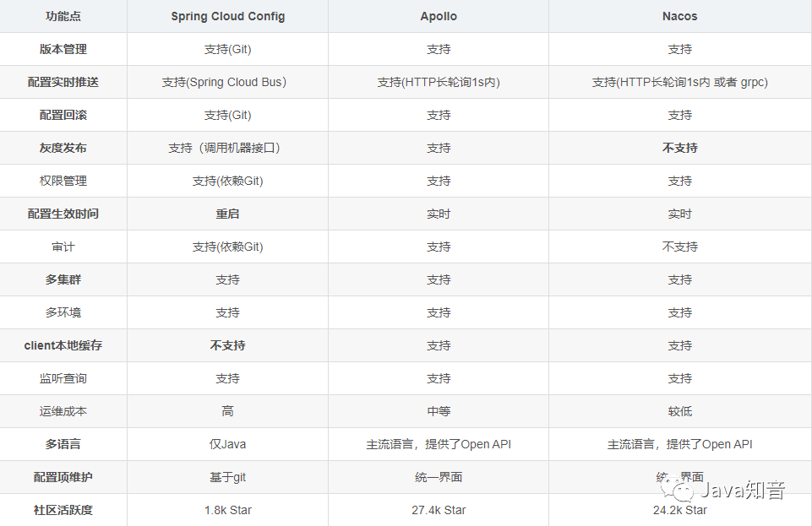Click Apollo 支持 cell in client本地缓存 row

point(439,345)
